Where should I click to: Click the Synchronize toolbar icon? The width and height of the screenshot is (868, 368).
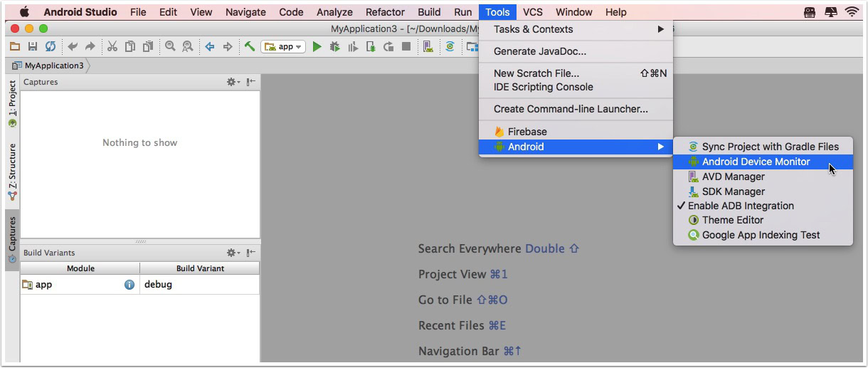51,46
